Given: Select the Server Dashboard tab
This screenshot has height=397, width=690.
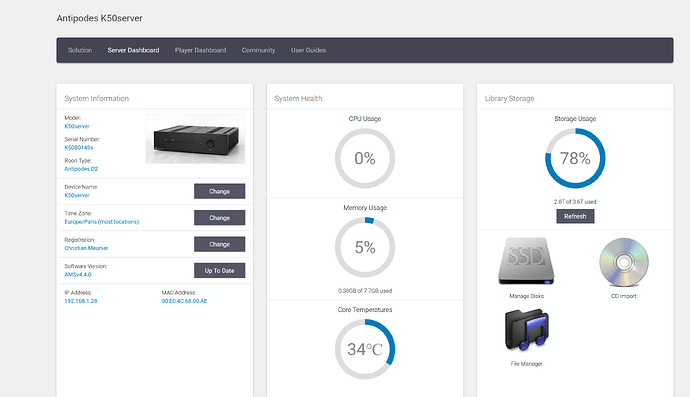Looking at the screenshot, I should coord(133,50).
